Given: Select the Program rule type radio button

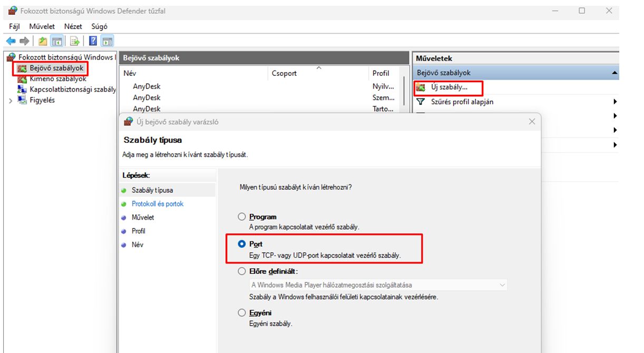Looking at the screenshot, I should [242, 217].
